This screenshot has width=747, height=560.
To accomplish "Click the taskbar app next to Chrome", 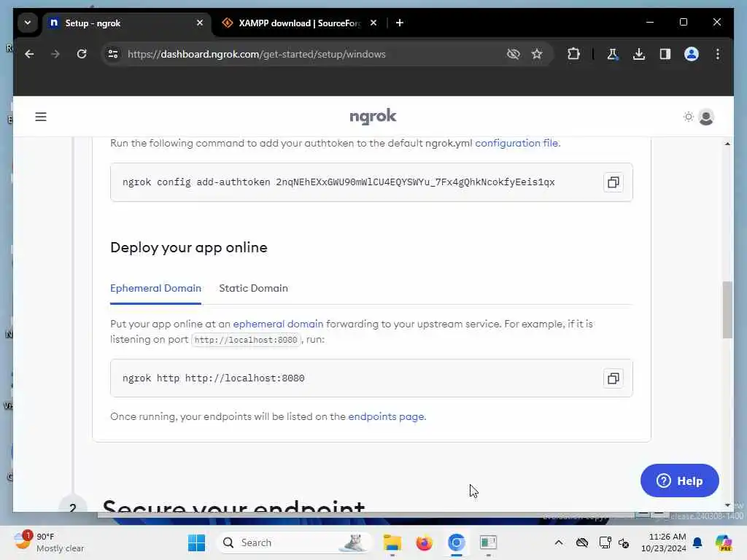I will coord(488,542).
